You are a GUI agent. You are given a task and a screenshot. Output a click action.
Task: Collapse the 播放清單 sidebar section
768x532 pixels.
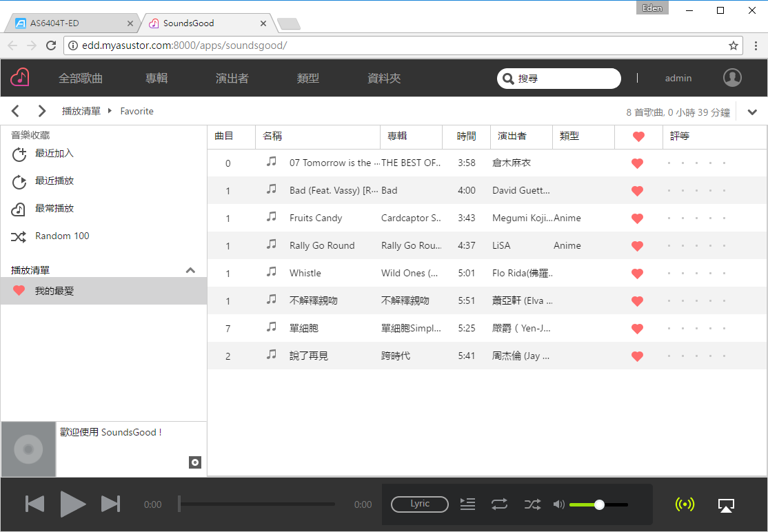pos(190,270)
